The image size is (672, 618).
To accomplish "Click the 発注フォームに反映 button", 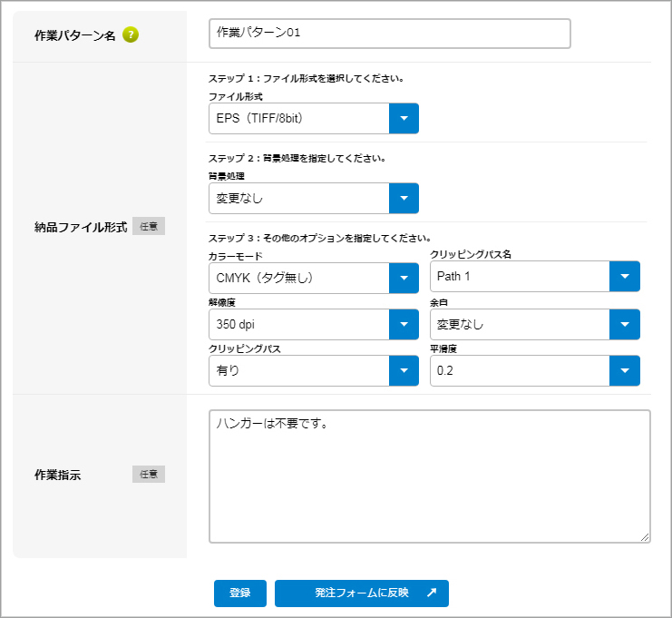I will click(362, 593).
